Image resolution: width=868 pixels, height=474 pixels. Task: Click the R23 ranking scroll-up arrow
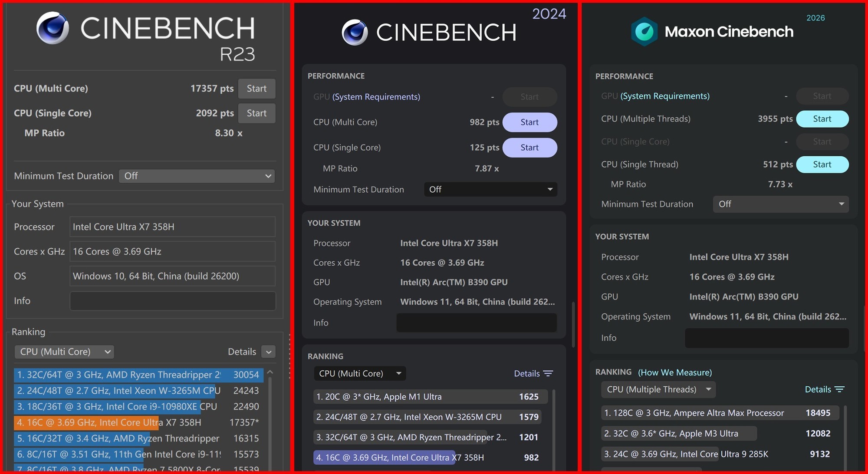270,372
